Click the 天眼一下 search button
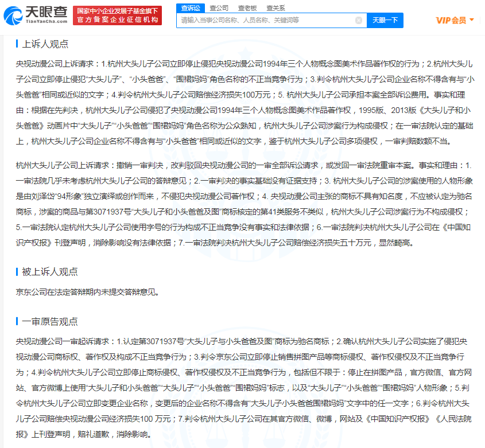The height and width of the screenshot is (448, 485). click(385, 21)
